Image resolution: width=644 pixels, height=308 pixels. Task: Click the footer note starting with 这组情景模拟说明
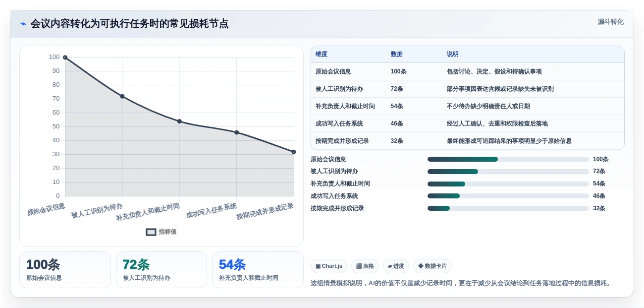coord(462,283)
